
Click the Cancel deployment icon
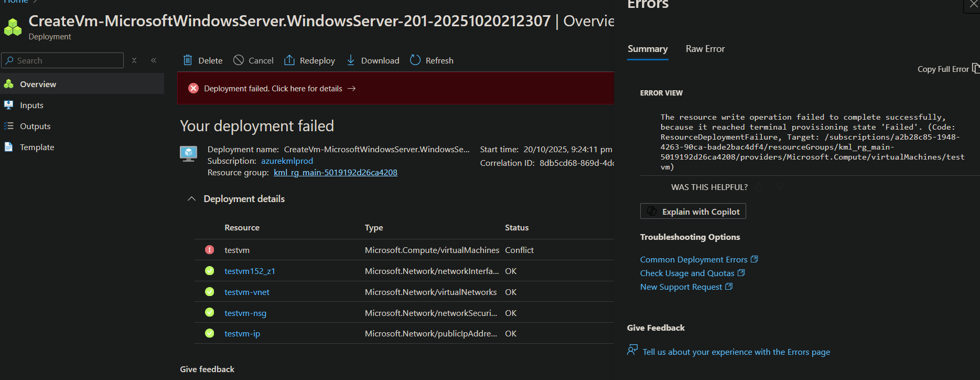tap(239, 60)
